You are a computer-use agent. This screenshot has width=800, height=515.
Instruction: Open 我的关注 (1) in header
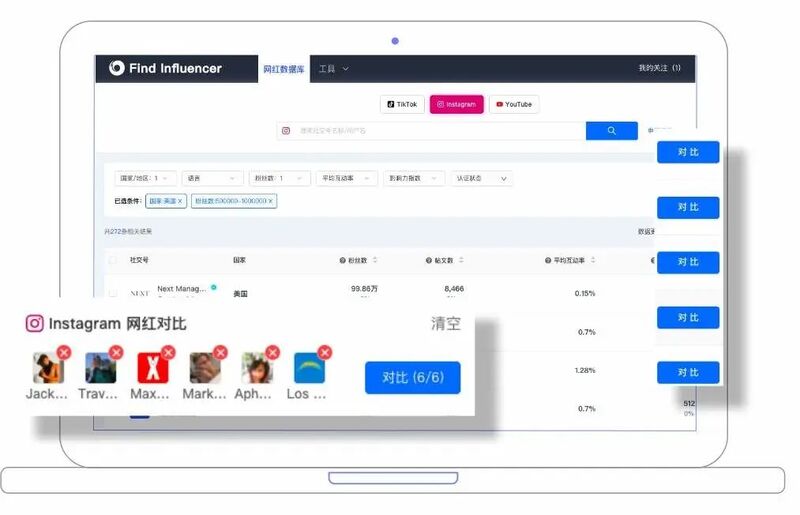pyautogui.click(x=659, y=68)
